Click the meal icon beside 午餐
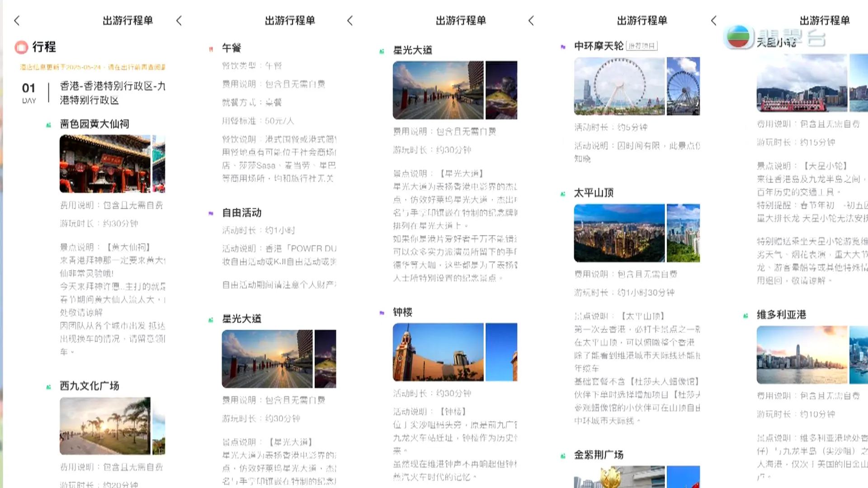Screen dimensions: 868x488 point(211,49)
